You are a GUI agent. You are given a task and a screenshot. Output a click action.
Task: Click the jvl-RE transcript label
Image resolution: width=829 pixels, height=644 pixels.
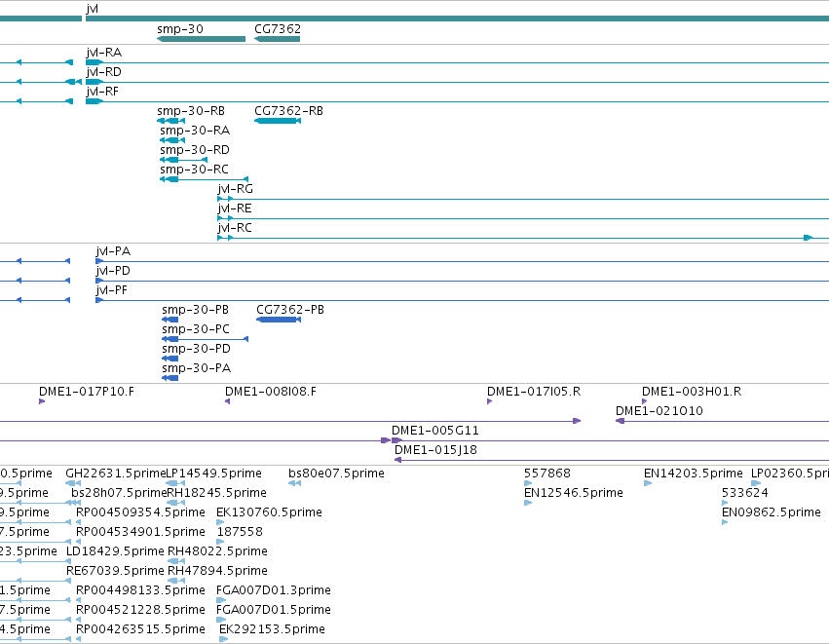(235, 208)
